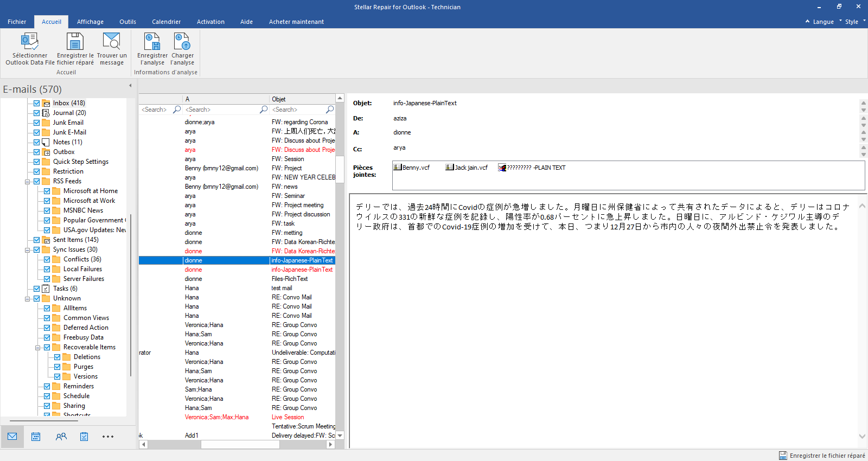
Task: Click the A column header
Action: point(226,99)
